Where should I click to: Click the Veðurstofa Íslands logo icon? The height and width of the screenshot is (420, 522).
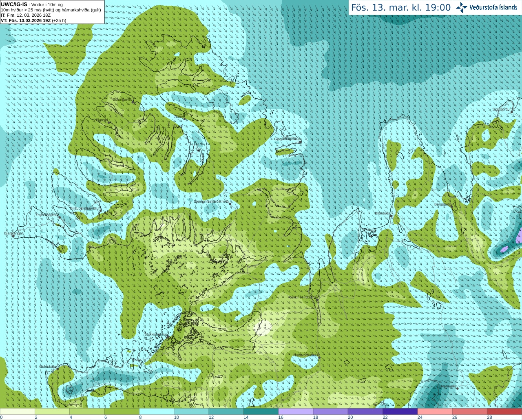click(462, 7)
